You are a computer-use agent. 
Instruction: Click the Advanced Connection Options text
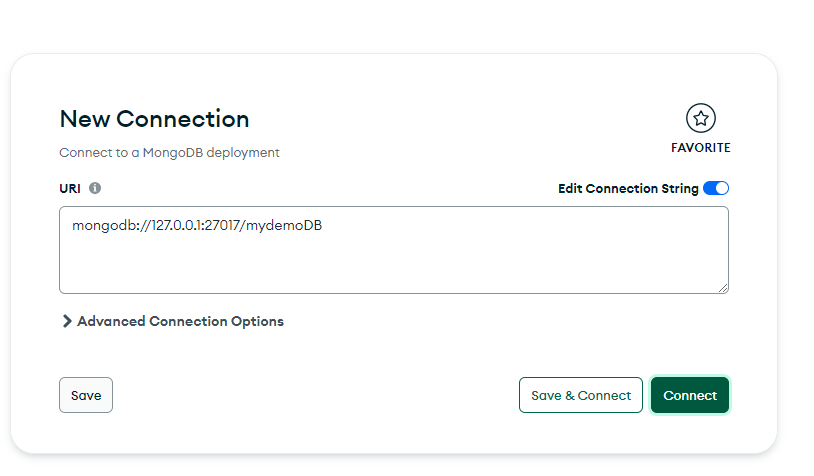(180, 321)
